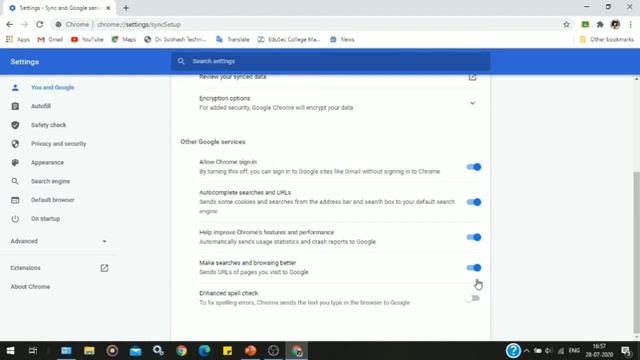The image size is (640, 360).
Task: Open the Apps bookmark shortcut
Action: click(x=18, y=40)
